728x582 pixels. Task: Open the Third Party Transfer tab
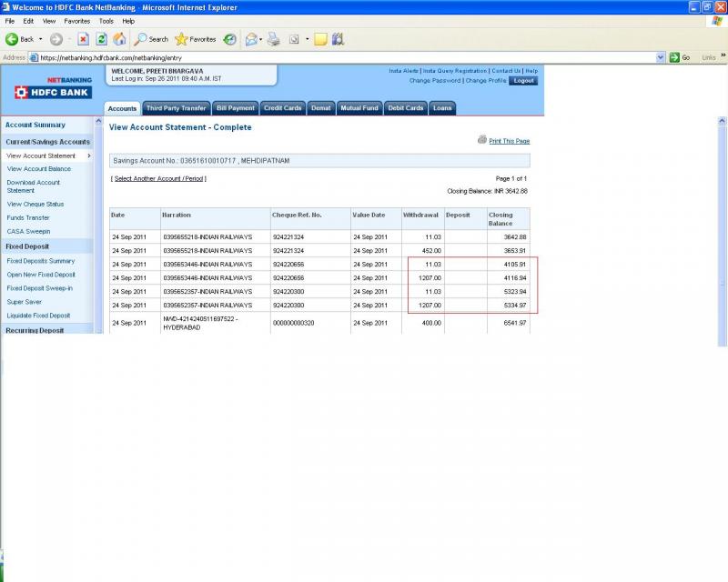tap(177, 108)
